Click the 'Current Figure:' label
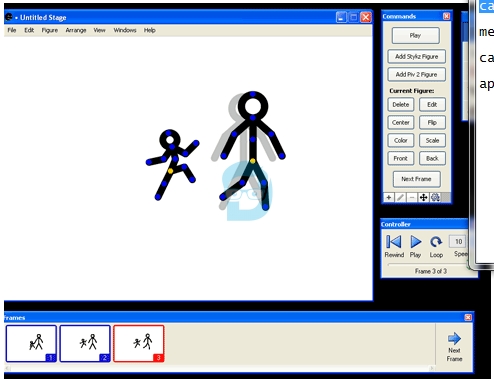 coord(412,91)
